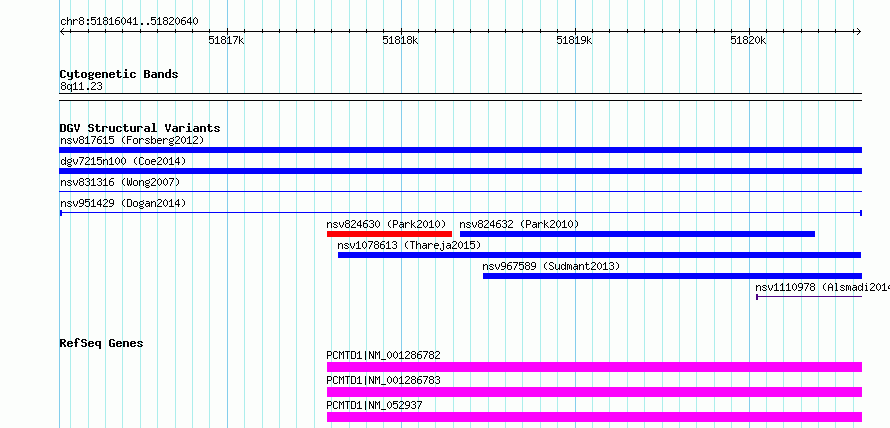Open the nsv1110978 (Alsmadi2014) label
The height and width of the screenshot is (428, 890).
(822, 287)
